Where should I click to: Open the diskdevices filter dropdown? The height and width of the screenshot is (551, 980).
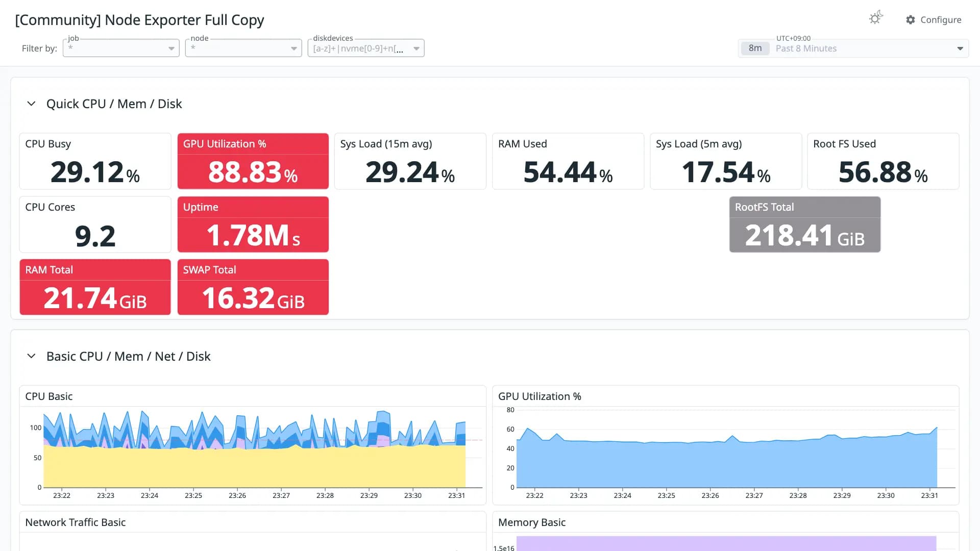pyautogui.click(x=366, y=48)
